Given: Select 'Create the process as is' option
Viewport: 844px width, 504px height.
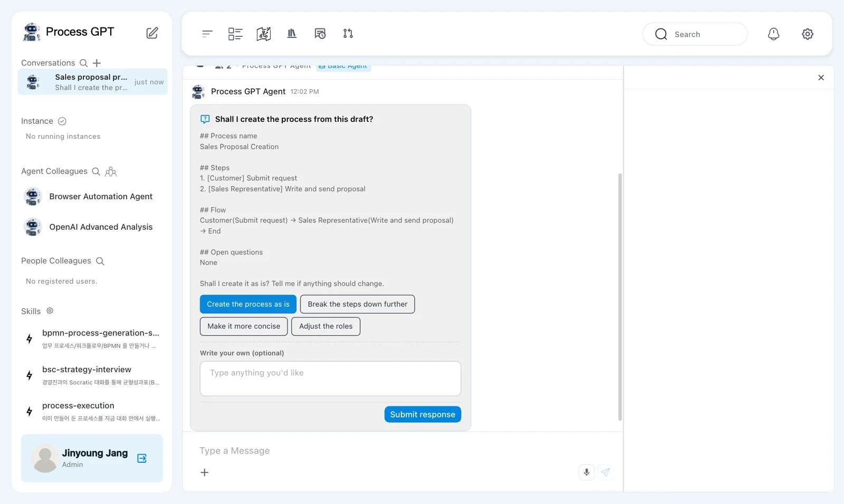Looking at the screenshot, I should click(248, 304).
